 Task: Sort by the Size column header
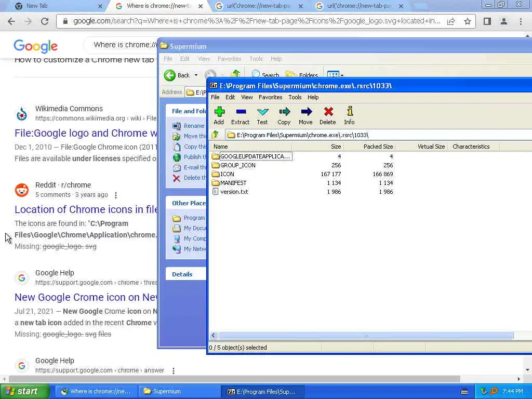317,147
